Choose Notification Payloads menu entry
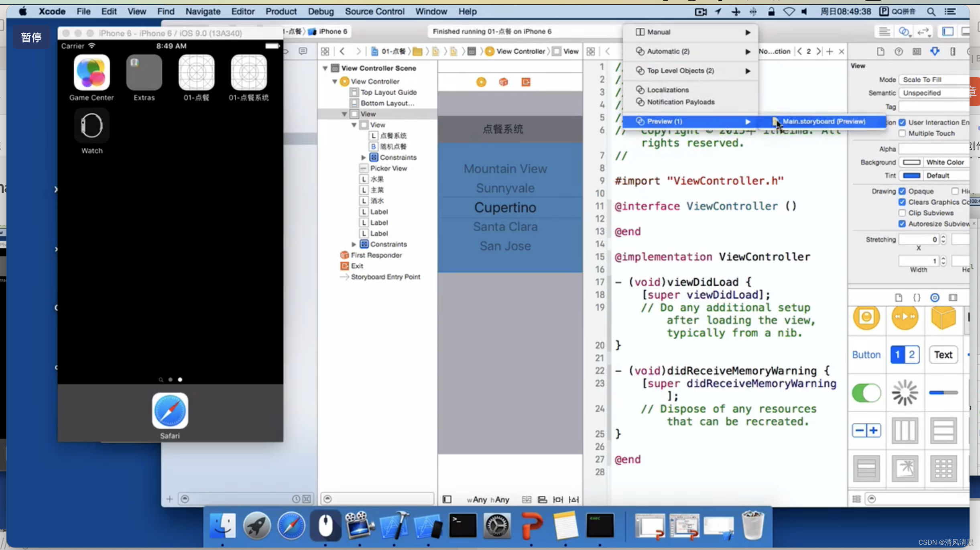The height and width of the screenshot is (550, 980). (690, 102)
